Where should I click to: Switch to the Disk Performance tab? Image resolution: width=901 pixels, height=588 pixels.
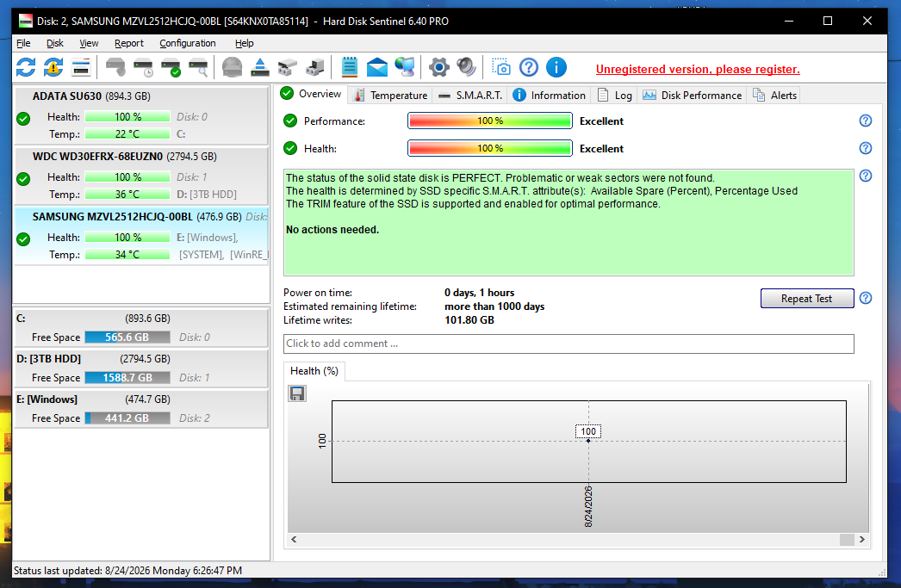click(693, 96)
